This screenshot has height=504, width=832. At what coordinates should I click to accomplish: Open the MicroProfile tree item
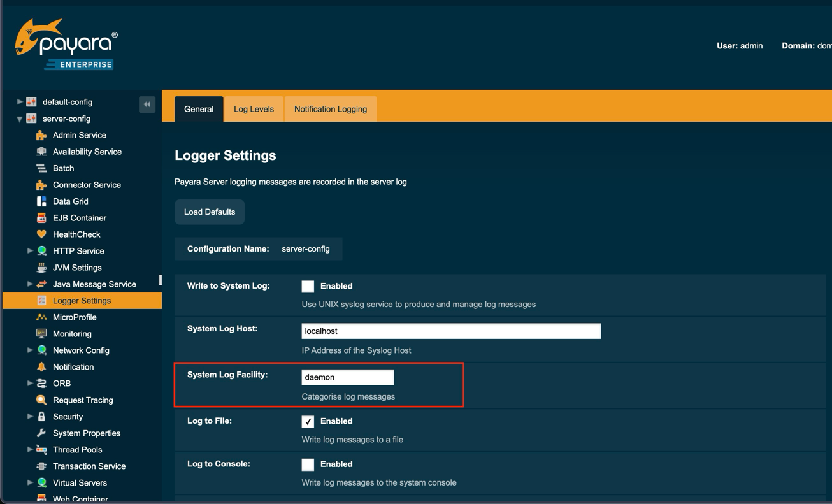pos(75,317)
